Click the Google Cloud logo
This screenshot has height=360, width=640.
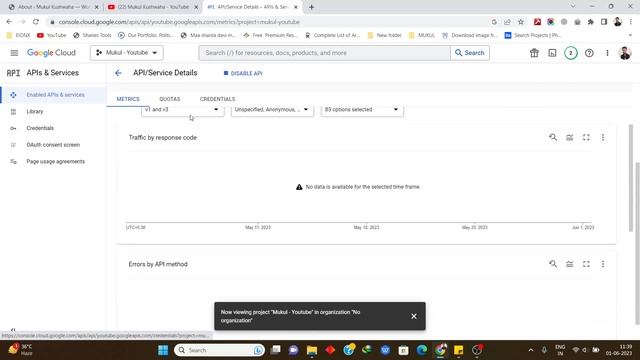click(x=51, y=53)
